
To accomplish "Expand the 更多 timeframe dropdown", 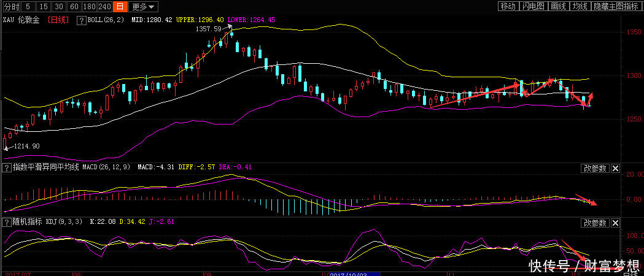I will tap(144, 7).
